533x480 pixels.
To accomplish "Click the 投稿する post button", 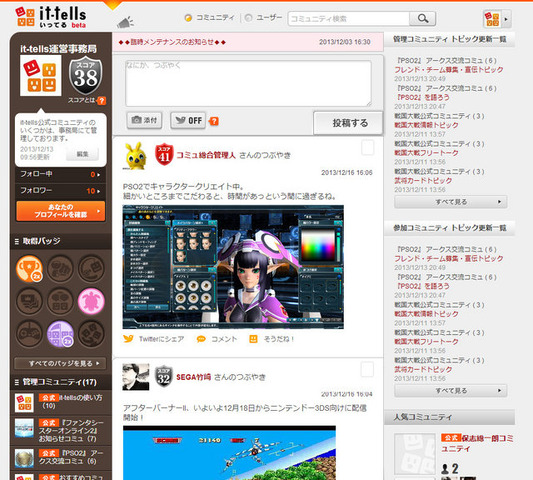I will [x=348, y=123].
